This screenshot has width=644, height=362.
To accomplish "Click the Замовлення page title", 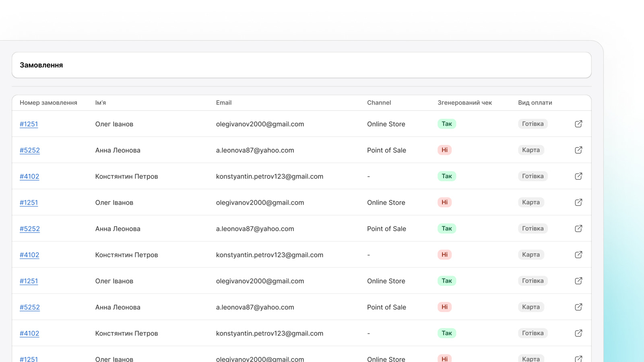I will click(41, 65).
